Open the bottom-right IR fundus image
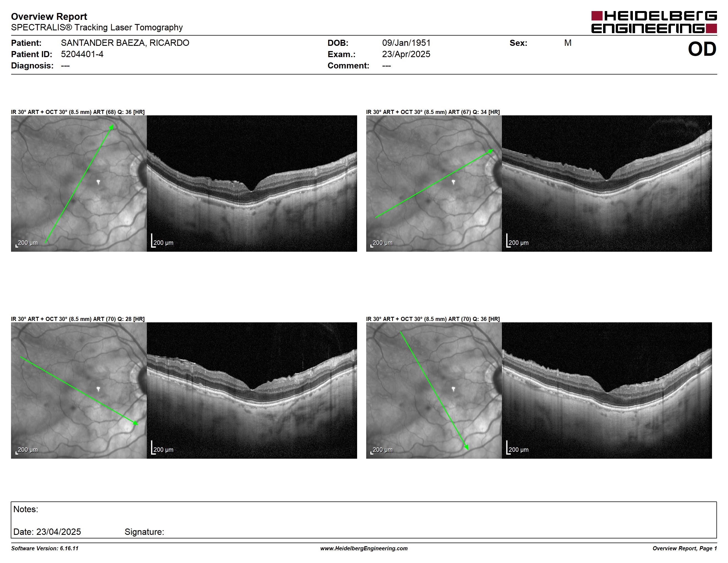728x563 pixels. click(x=434, y=390)
